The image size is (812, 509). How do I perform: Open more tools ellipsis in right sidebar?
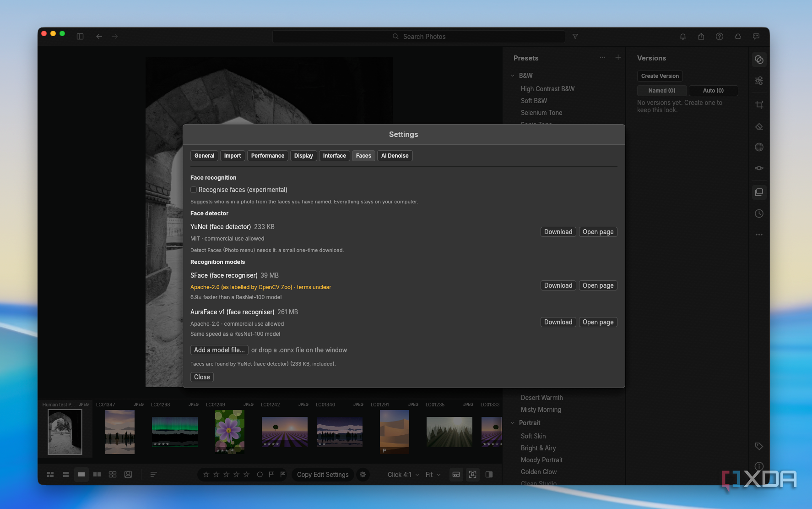tap(759, 235)
